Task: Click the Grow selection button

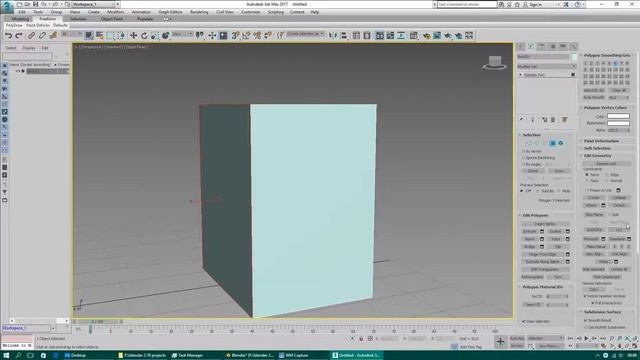Action: point(559,171)
